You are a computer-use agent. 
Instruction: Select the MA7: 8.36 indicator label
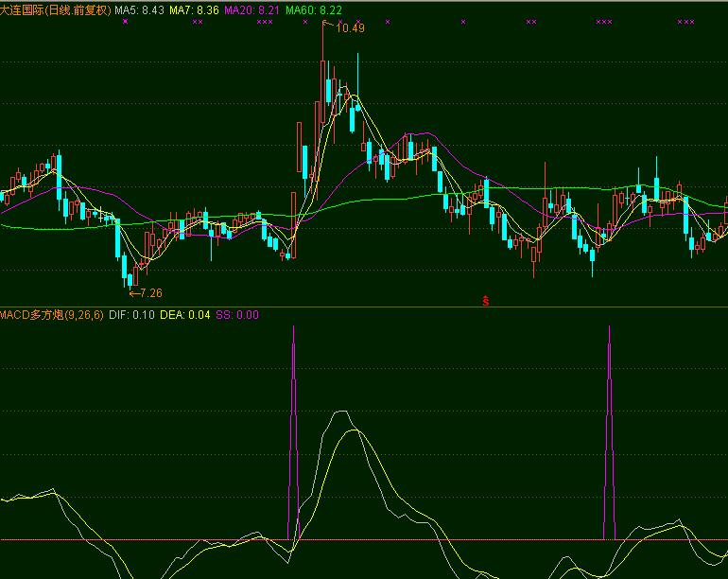click(x=194, y=10)
